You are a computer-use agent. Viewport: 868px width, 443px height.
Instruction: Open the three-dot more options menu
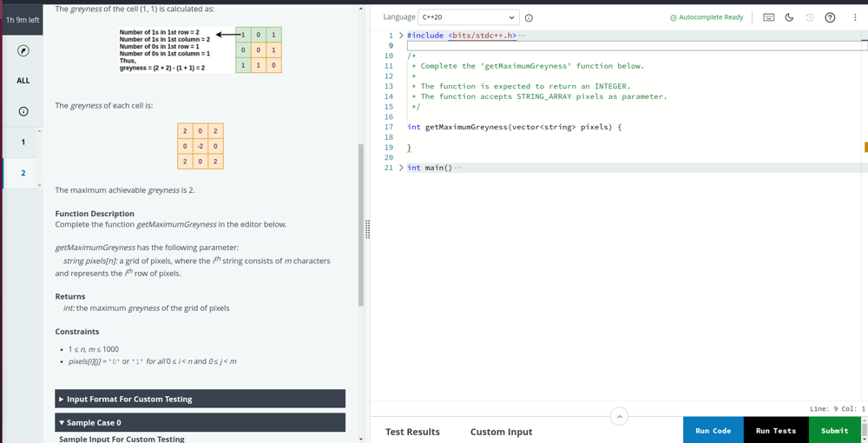[x=855, y=17]
